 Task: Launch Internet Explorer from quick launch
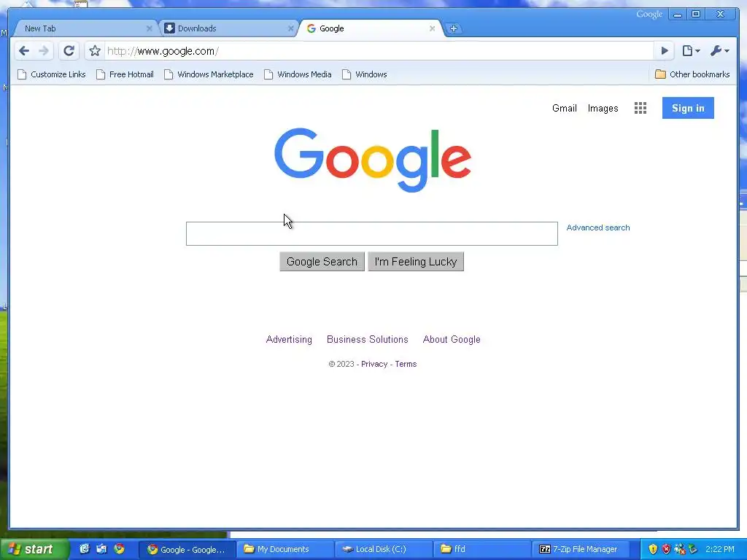[85, 548]
